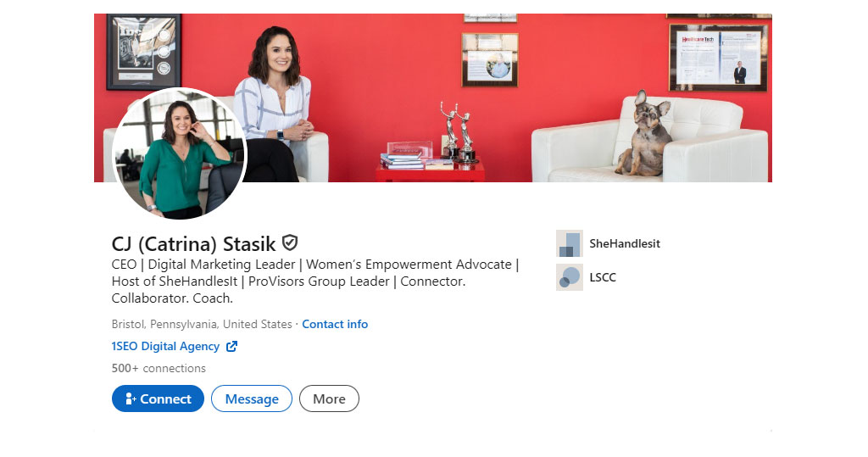Screen dimensions: 868x457
Task: Click the profile name CJ (Catrina) Stasik
Action: click(x=194, y=243)
